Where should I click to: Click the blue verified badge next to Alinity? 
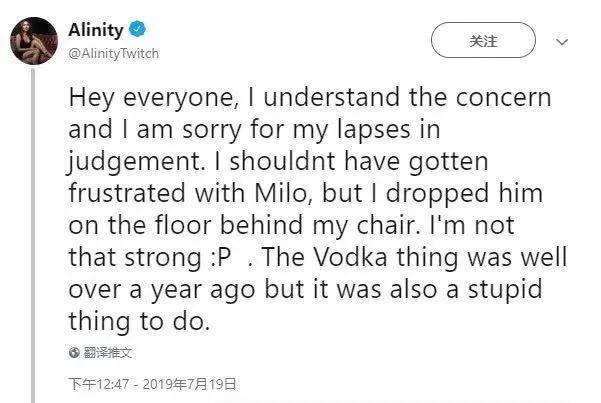(133, 32)
